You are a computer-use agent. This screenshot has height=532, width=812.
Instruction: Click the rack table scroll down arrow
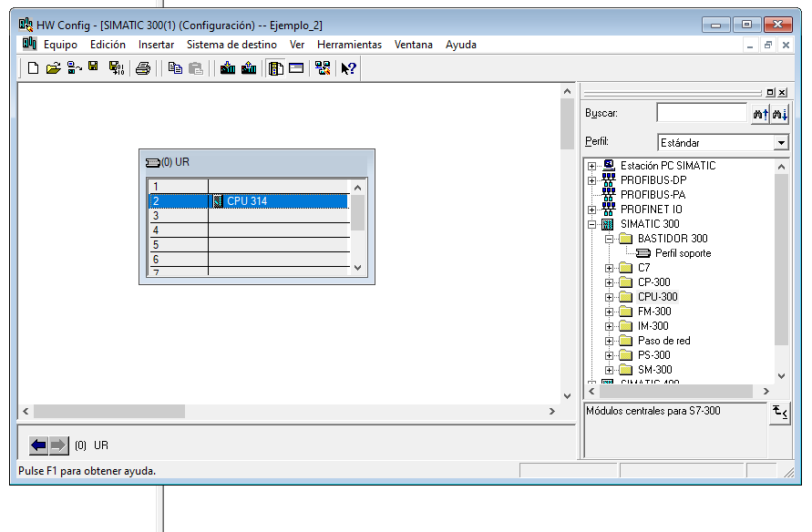click(357, 268)
